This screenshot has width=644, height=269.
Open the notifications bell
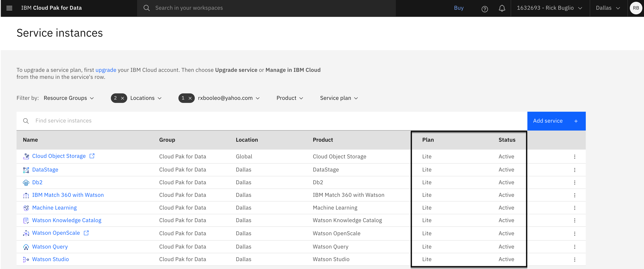(x=502, y=8)
